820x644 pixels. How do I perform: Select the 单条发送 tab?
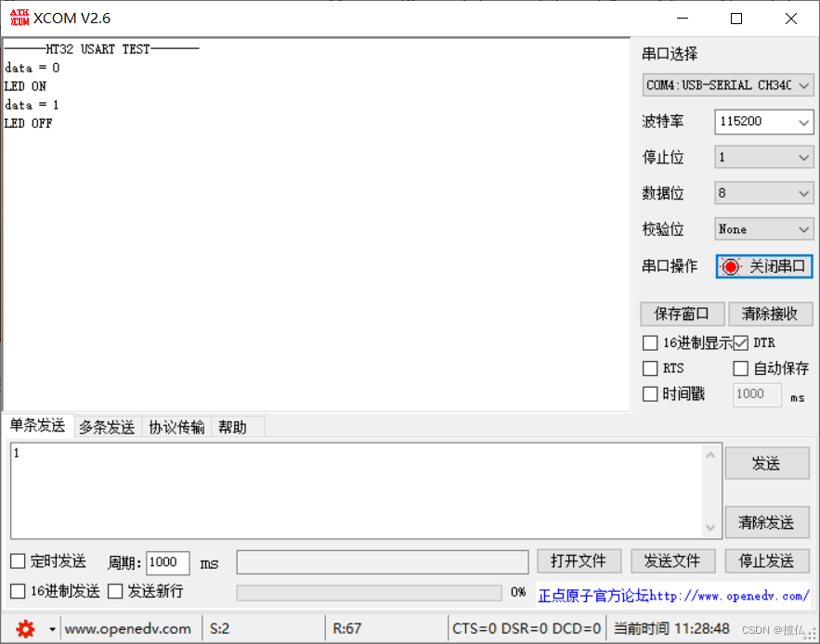pyautogui.click(x=38, y=426)
